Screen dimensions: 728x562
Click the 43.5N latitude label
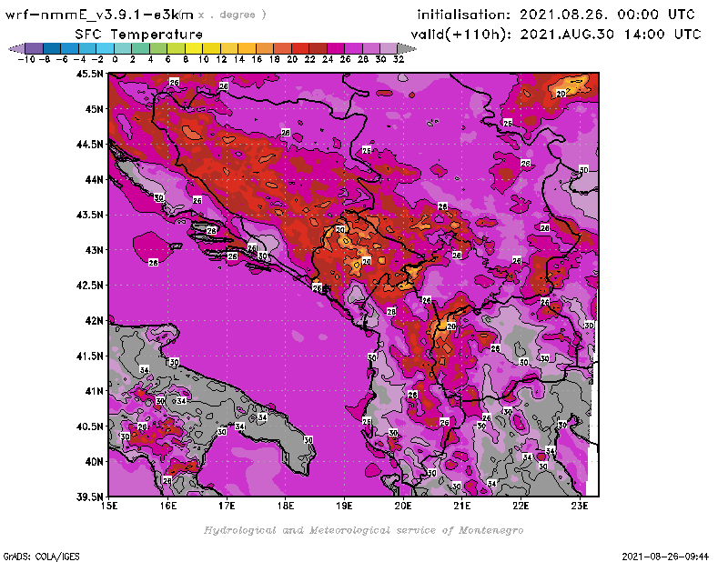coord(90,215)
